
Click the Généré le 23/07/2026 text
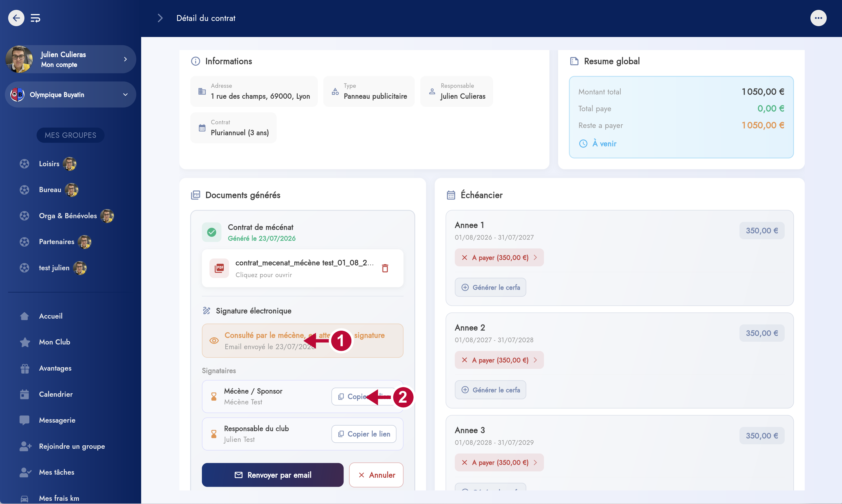(x=262, y=238)
